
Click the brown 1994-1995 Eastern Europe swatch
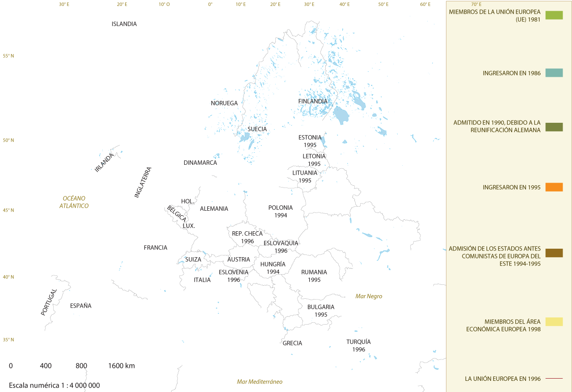[554, 253]
